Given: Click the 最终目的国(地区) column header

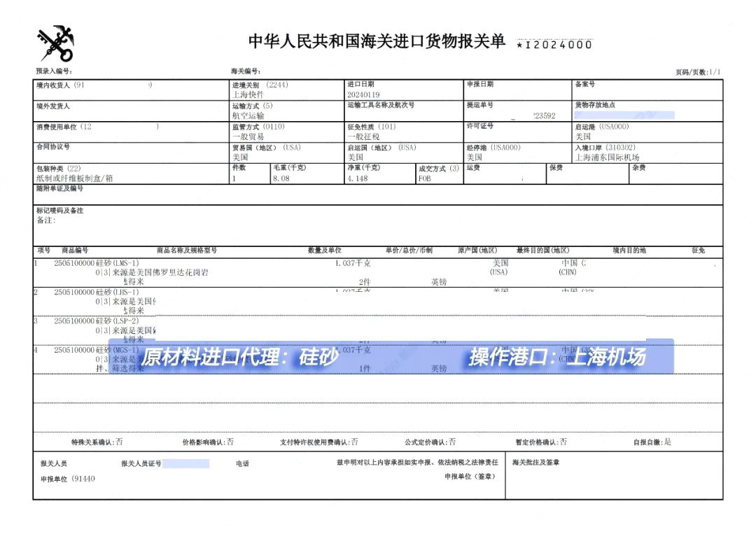Looking at the screenshot, I should point(543,251).
